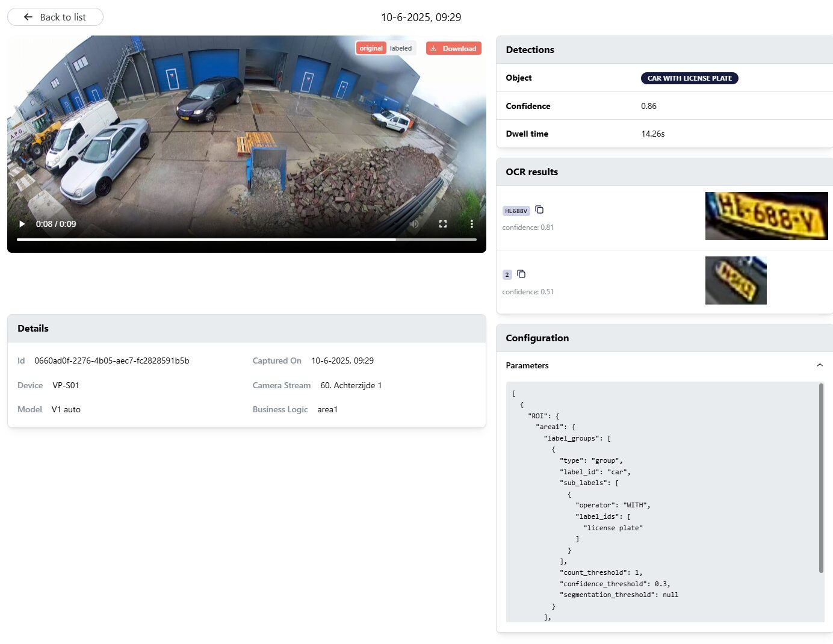Click the Parameters header label
Viewport: 833px width, 644px height.
click(x=527, y=365)
